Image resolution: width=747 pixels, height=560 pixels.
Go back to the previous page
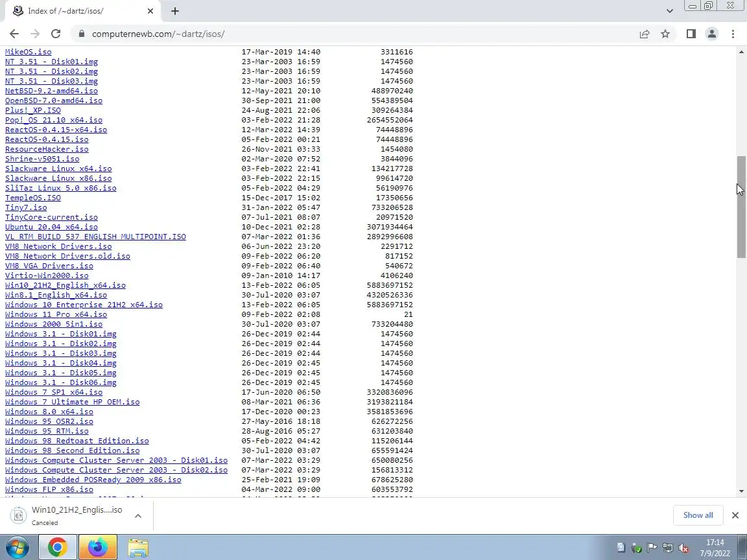[x=14, y=34]
